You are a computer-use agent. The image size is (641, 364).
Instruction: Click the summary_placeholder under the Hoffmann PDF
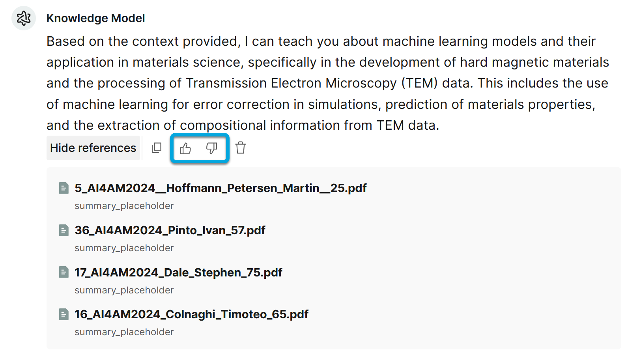pyautogui.click(x=124, y=206)
